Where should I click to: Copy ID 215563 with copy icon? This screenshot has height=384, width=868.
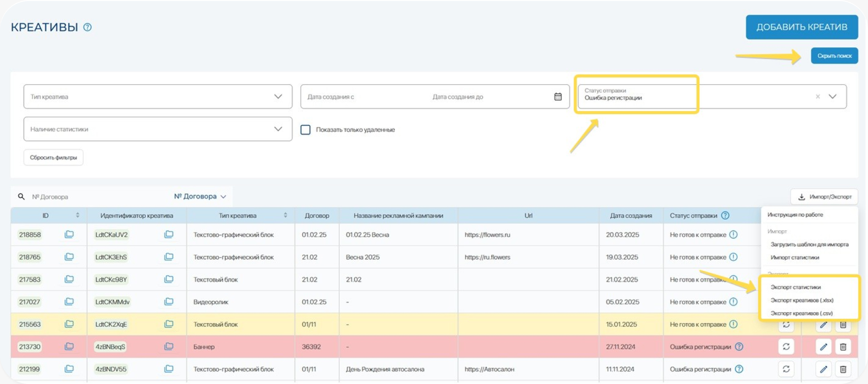[x=69, y=324]
